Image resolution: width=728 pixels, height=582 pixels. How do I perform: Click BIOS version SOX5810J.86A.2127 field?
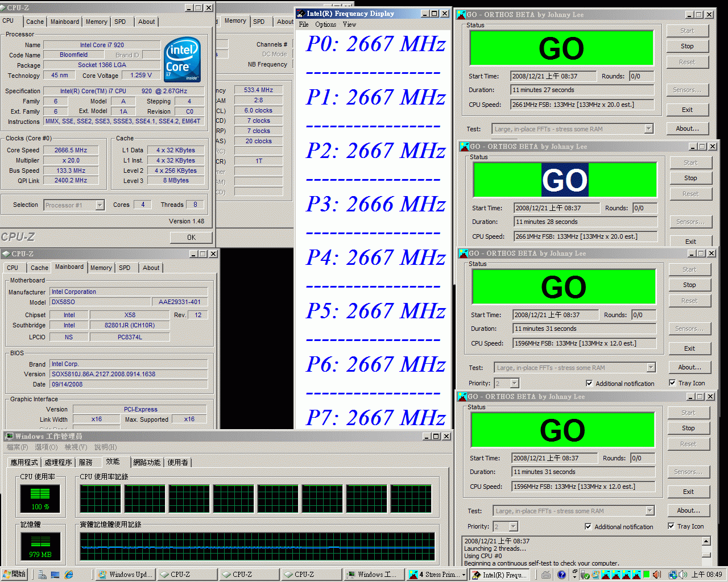click(129, 374)
